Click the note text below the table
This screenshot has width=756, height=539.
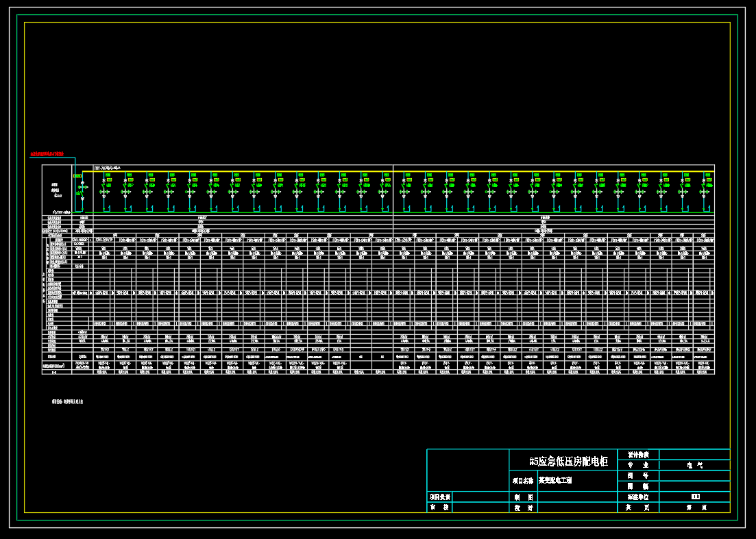point(66,401)
